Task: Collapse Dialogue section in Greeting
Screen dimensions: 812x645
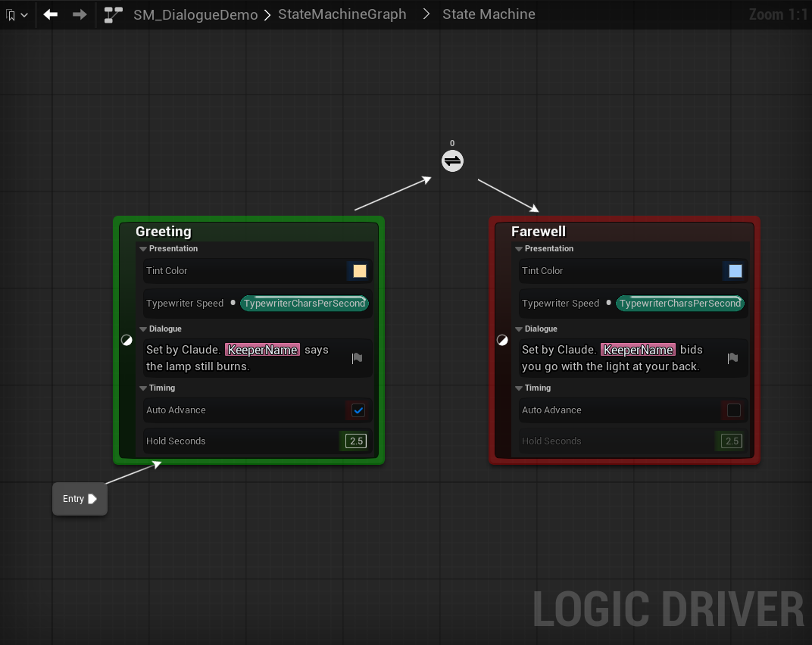Action: [143, 329]
